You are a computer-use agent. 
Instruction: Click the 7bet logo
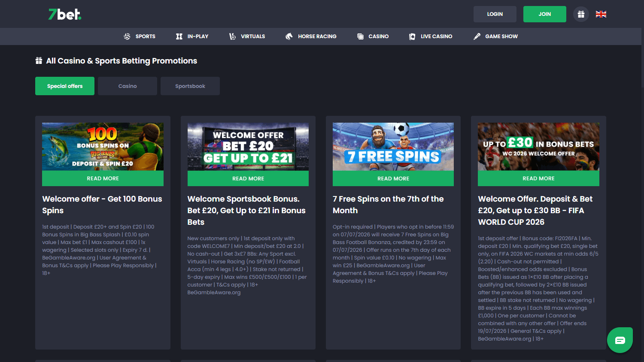click(65, 14)
